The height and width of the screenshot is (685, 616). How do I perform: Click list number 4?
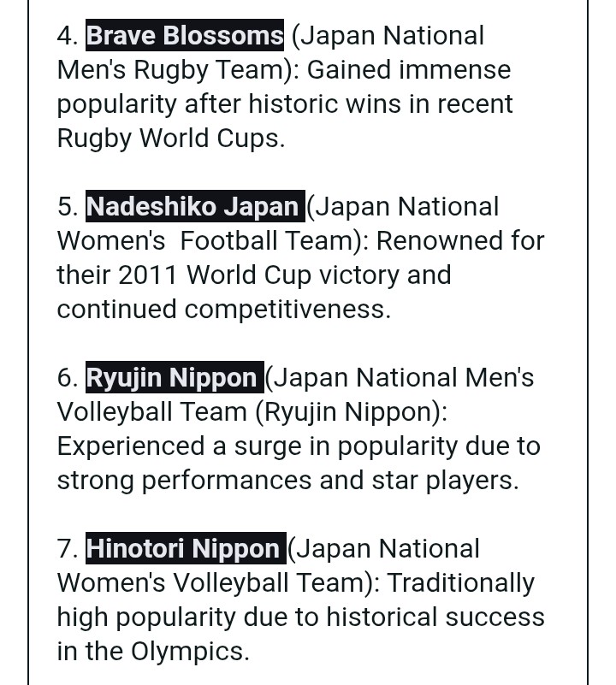tap(67, 35)
